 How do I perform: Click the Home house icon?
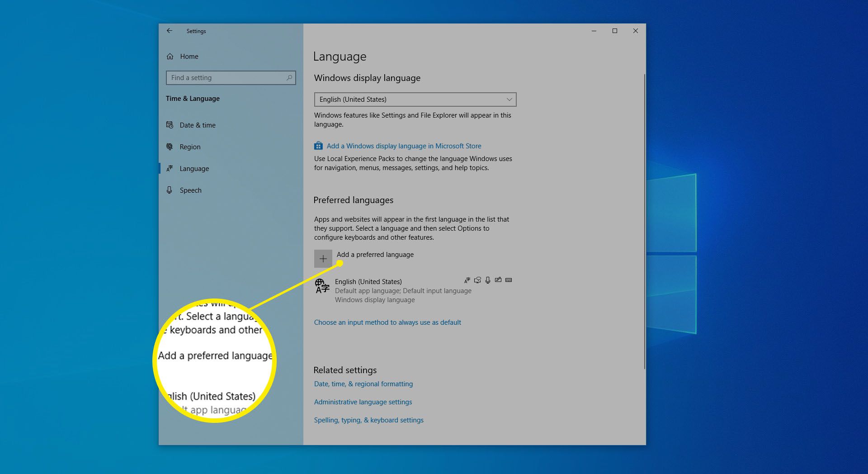point(170,57)
